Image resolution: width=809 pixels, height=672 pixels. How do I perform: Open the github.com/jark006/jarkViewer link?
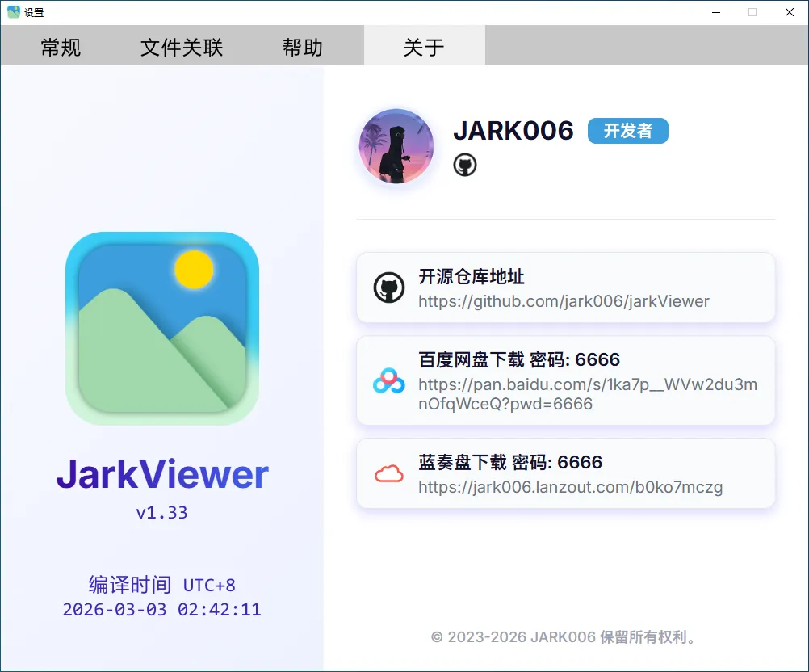[564, 301]
